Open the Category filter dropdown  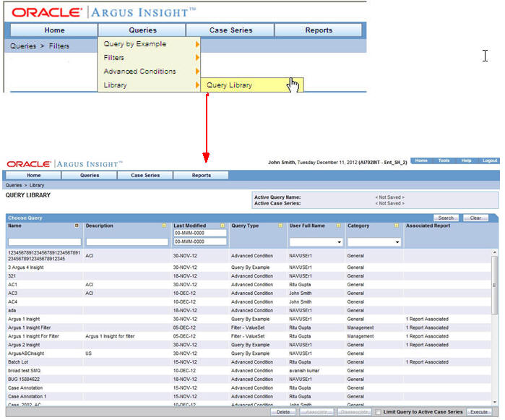point(397,242)
